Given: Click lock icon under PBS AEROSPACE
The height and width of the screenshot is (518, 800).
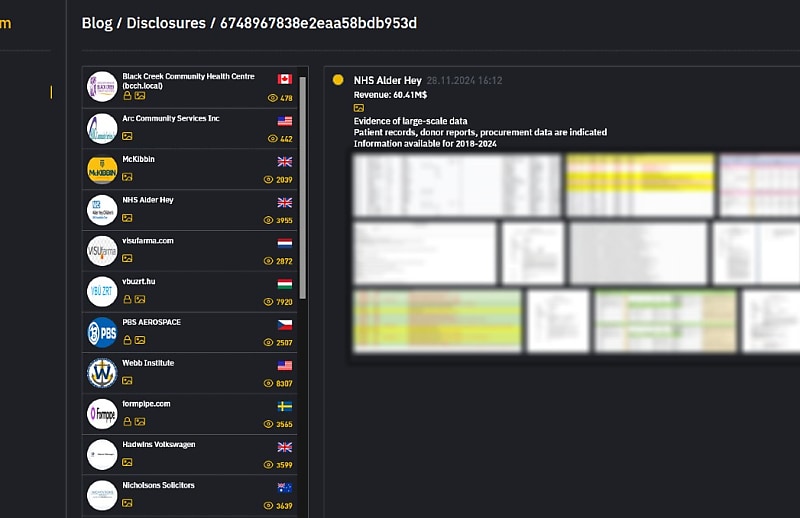Looking at the screenshot, I should [x=128, y=340].
